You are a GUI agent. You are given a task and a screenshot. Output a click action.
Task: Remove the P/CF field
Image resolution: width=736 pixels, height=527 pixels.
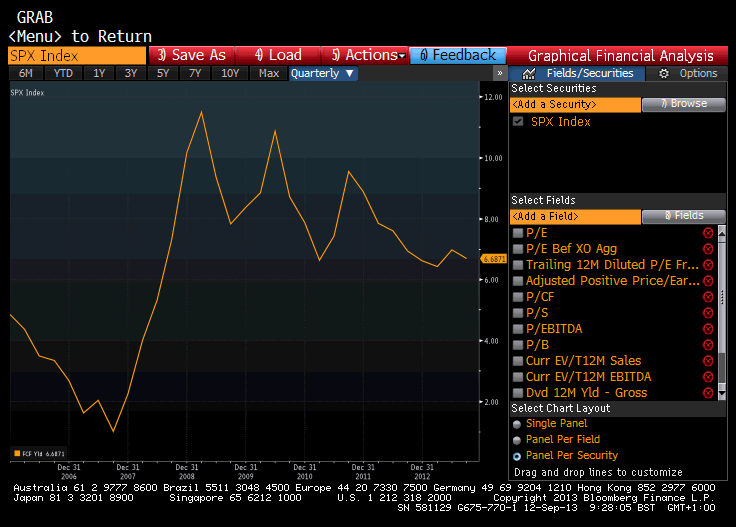708,297
